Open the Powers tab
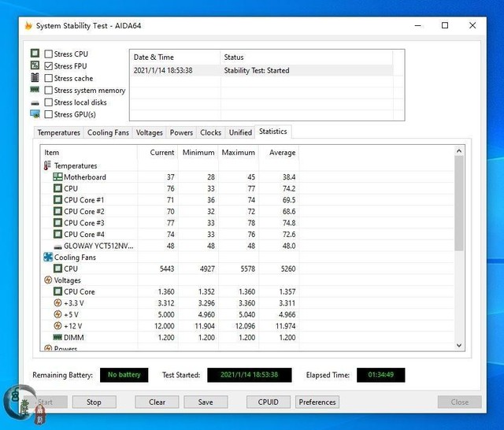Screen dimensions: 504x430 (181, 132)
